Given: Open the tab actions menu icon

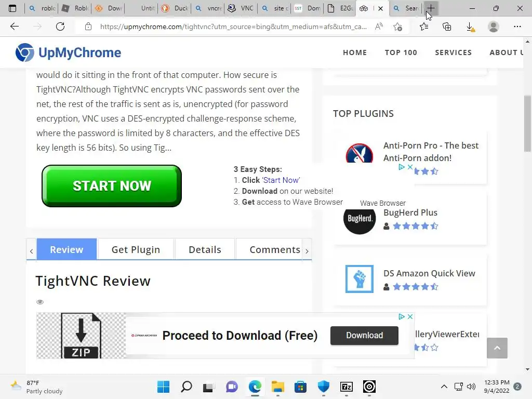Looking at the screenshot, I should (12, 8).
